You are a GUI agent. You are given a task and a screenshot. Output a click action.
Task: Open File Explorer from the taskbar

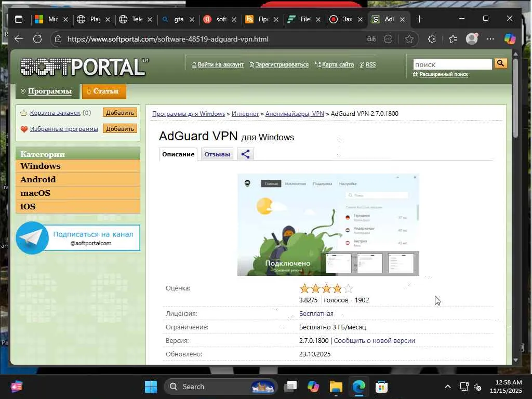[336, 387]
